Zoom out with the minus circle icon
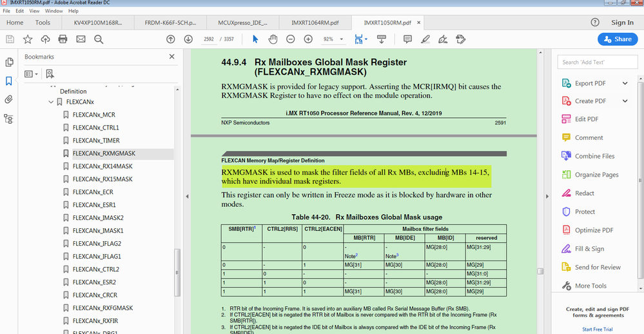 [x=290, y=39]
